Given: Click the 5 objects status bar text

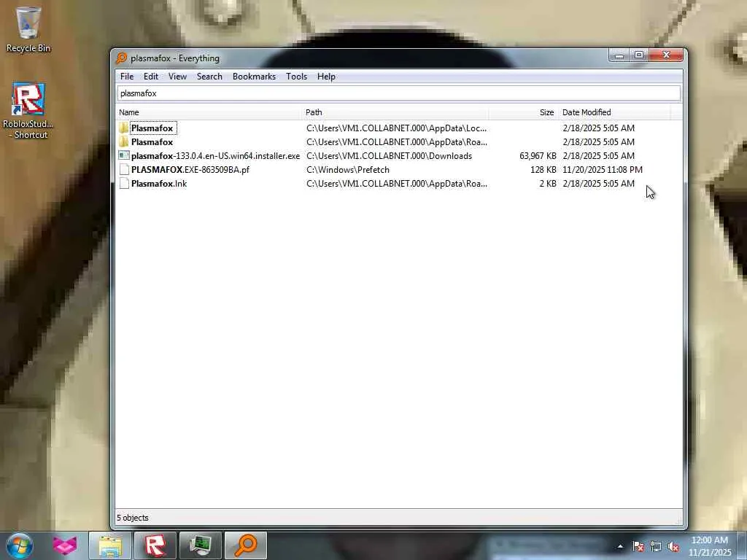Looking at the screenshot, I should click(133, 518).
